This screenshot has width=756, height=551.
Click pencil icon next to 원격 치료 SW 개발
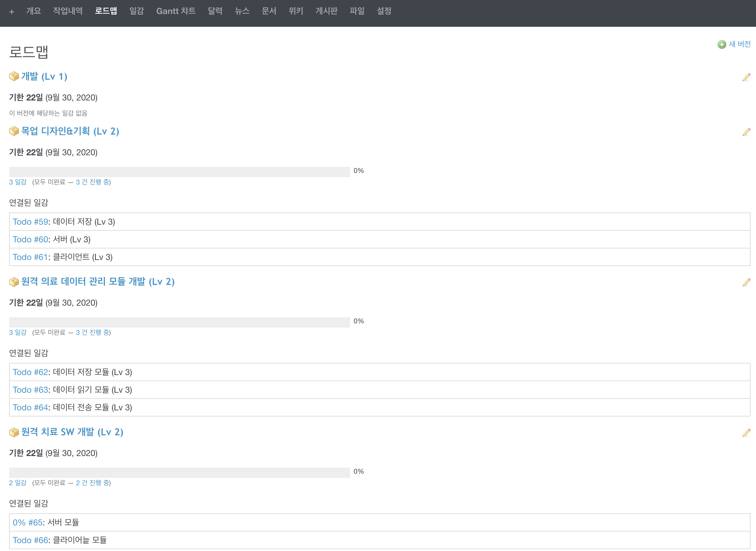point(746,433)
